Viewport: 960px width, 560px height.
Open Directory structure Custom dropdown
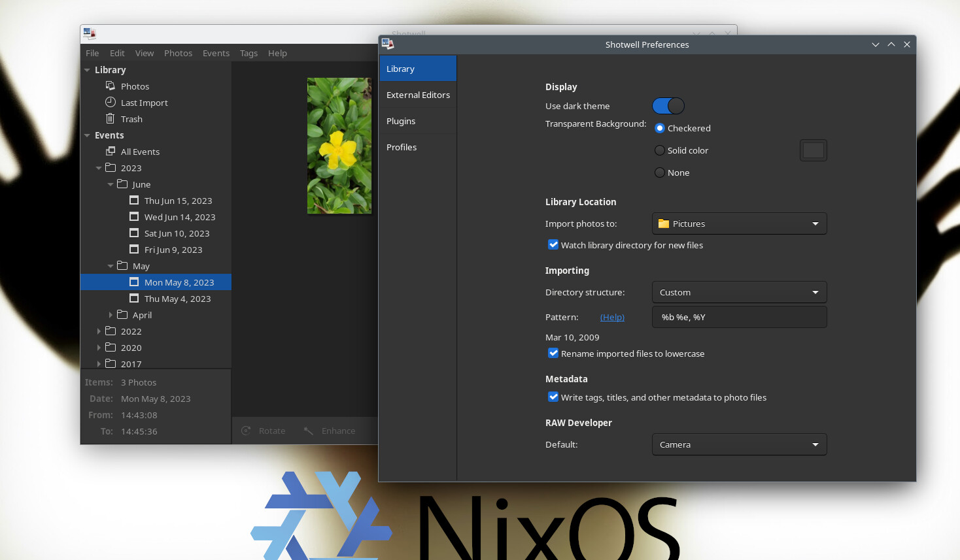[740, 292]
